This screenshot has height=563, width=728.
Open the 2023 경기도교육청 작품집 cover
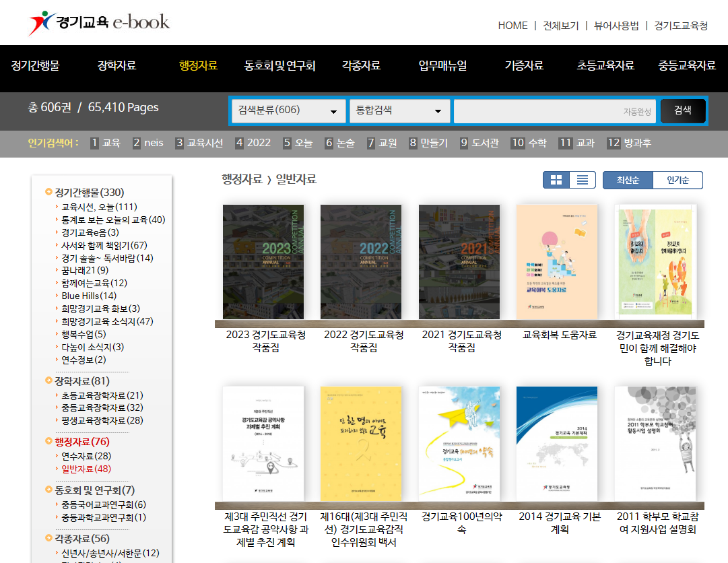click(x=263, y=261)
